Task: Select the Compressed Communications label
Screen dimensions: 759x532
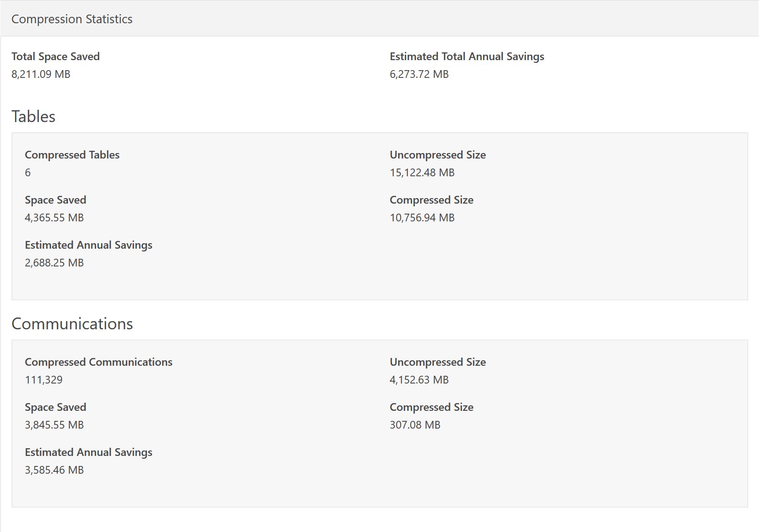Action: click(98, 362)
